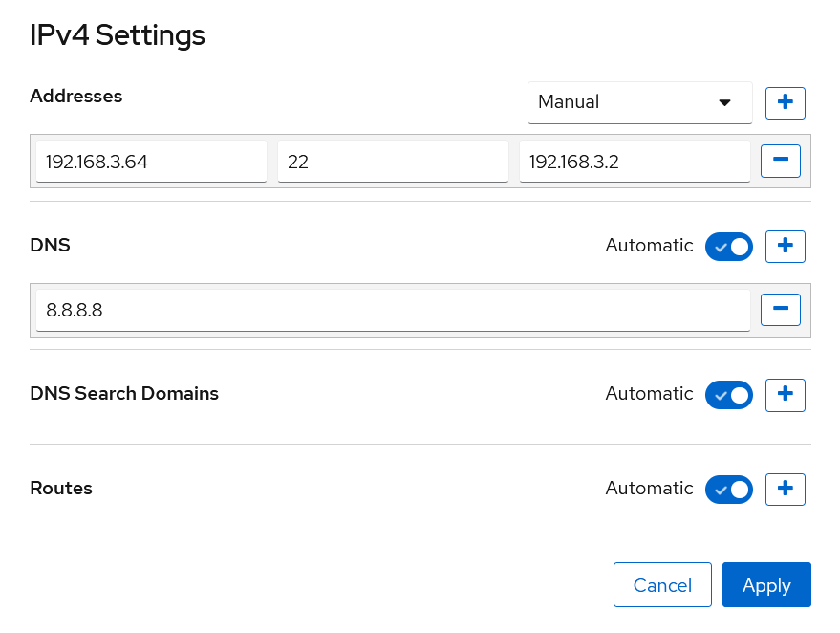The height and width of the screenshot is (633, 840).
Task: Add a new route with plus icon
Action: tap(785, 490)
